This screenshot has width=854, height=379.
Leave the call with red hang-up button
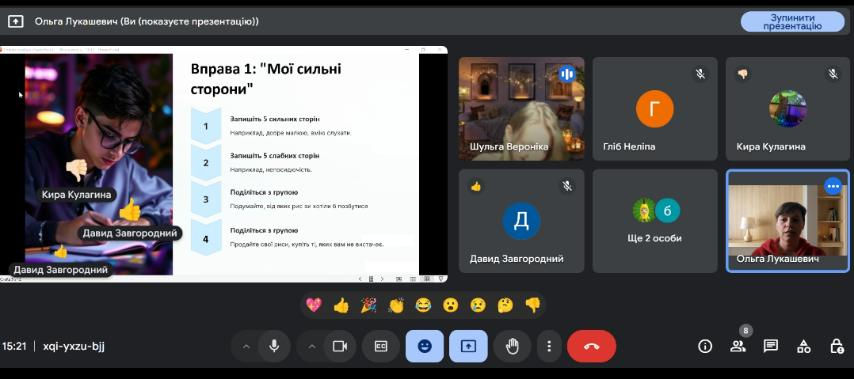point(591,346)
